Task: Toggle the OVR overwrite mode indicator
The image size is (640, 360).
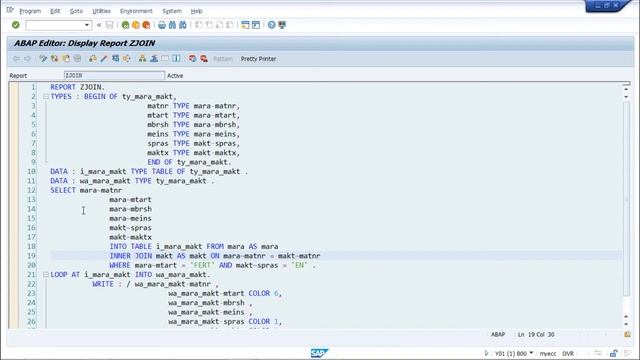Action: pyautogui.click(x=568, y=353)
